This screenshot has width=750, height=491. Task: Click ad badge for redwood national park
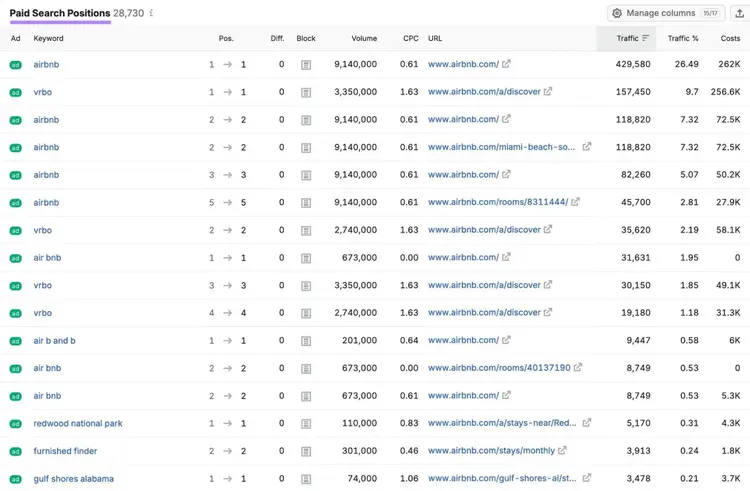coord(15,424)
